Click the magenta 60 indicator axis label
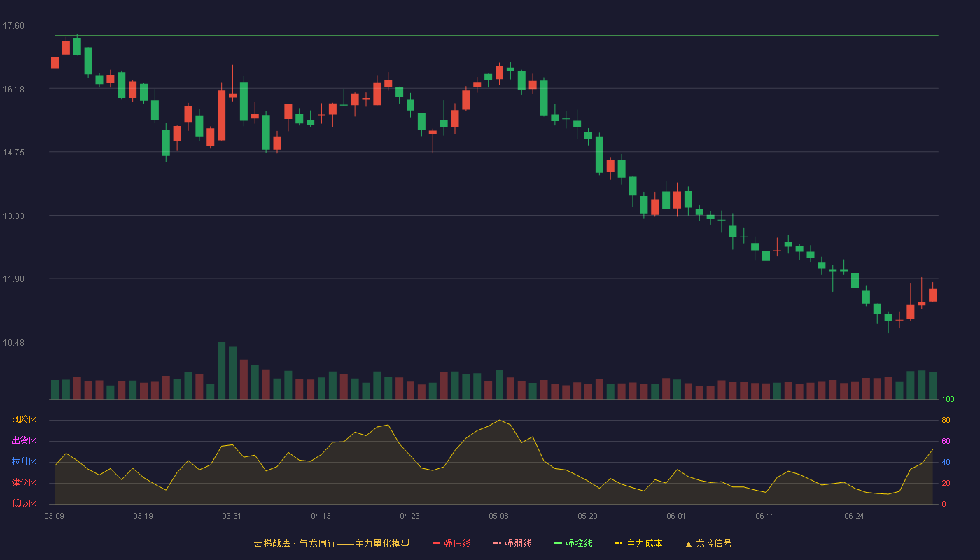Image resolution: width=980 pixels, height=560 pixels. pyautogui.click(x=946, y=442)
